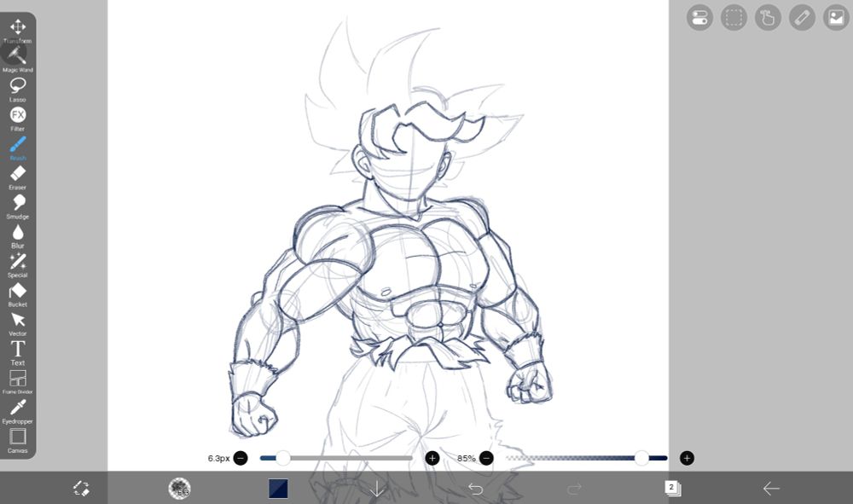Click the brush thickness slider handle

click(283, 458)
